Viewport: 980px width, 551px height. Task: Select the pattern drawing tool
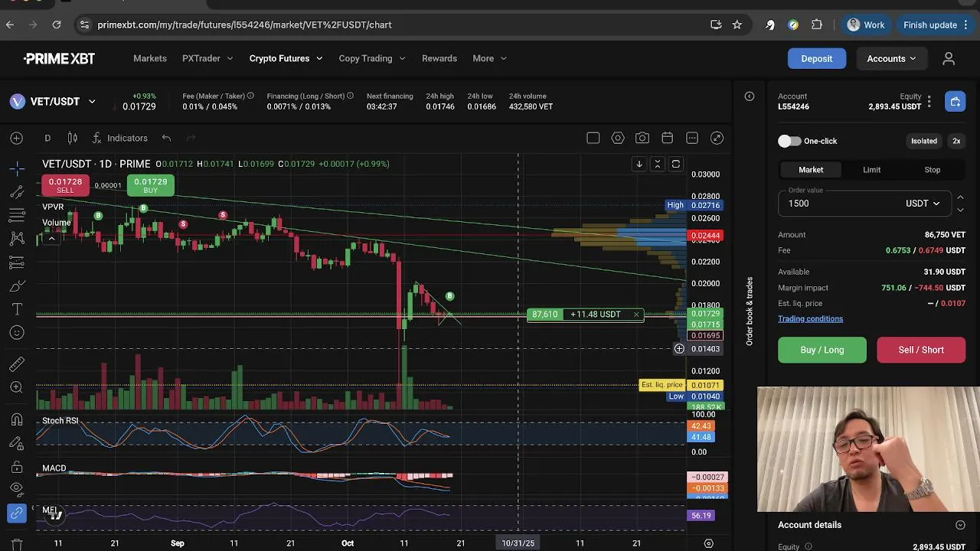17,239
